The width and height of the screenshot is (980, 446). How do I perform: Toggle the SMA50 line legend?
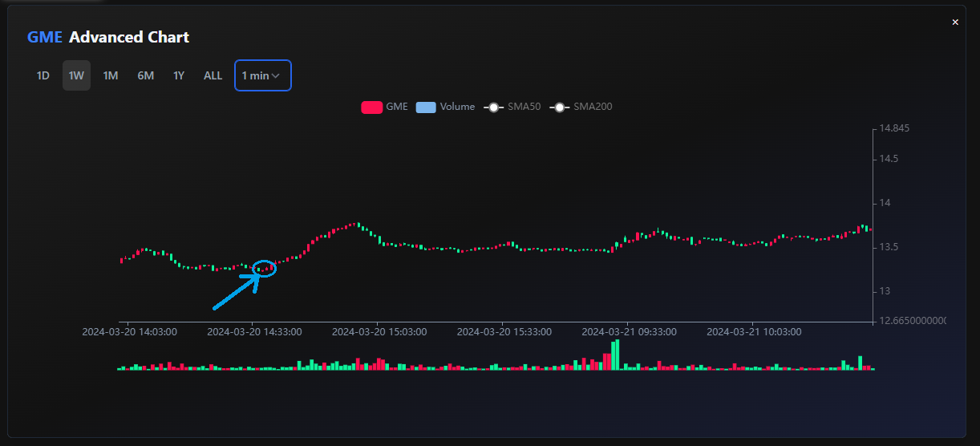coord(512,107)
